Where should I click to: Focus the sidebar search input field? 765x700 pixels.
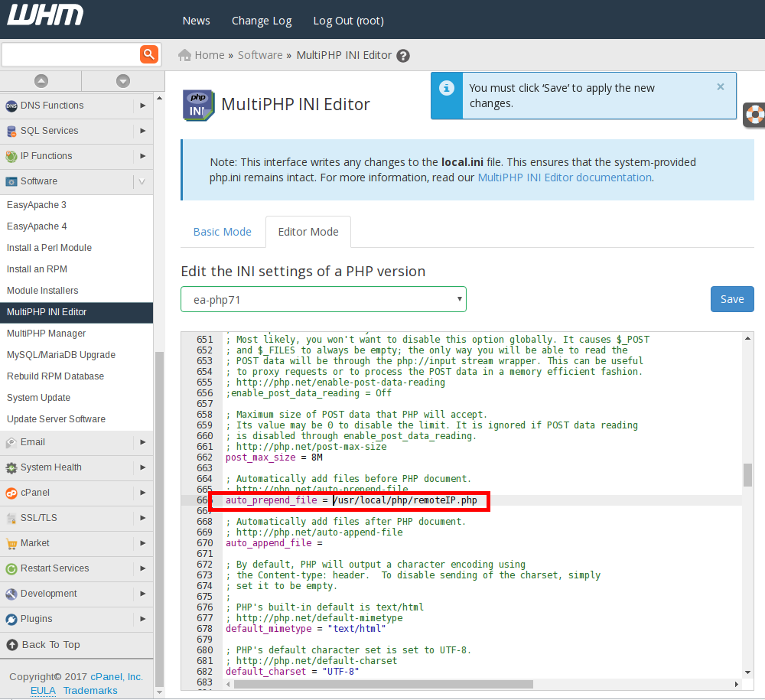(71, 54)
